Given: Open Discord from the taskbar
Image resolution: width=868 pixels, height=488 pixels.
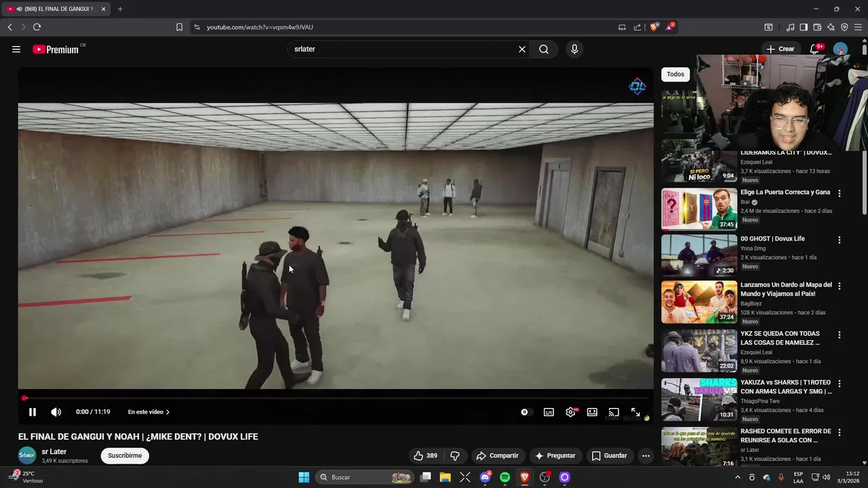Looking at the screenshot, I should coord(485,477).
